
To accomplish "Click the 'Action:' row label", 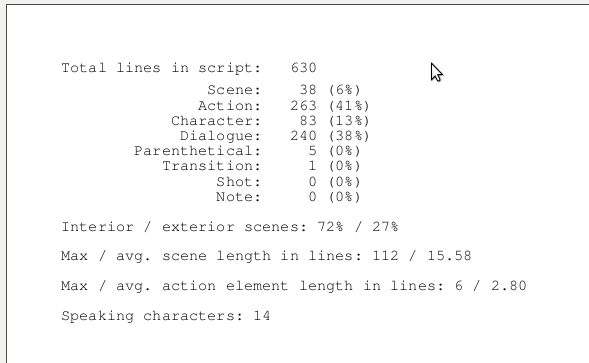I will (x=229, y=106).
